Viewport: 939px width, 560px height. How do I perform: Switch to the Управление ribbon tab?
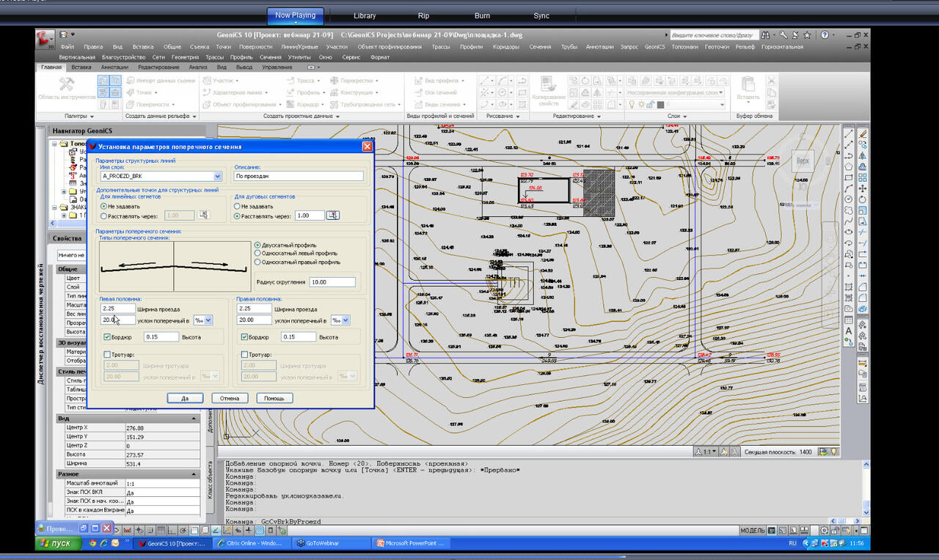click(x=277, y=67)
